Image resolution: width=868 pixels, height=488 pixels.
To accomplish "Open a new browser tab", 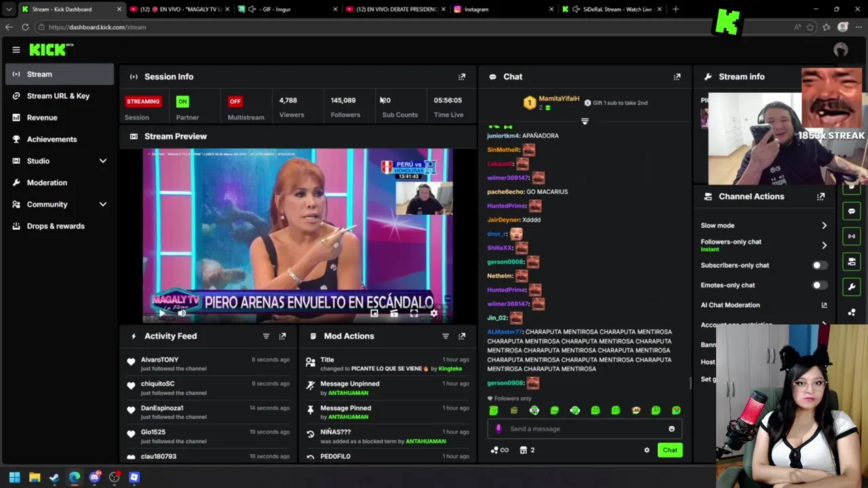I will tap(675, 9).
